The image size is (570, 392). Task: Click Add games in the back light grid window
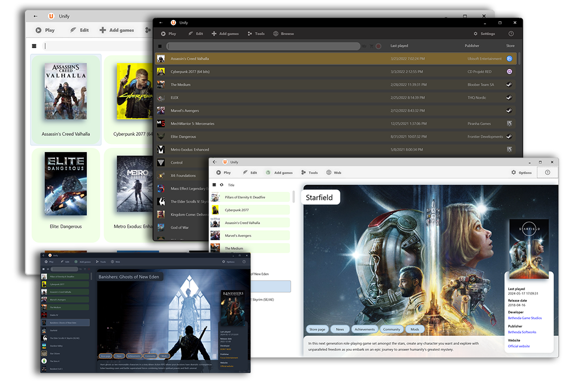pyautogui.click(x=116, y=30)
